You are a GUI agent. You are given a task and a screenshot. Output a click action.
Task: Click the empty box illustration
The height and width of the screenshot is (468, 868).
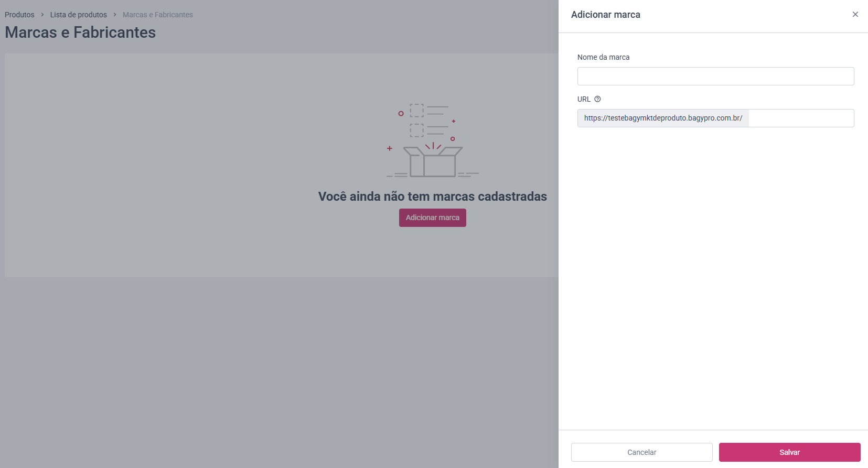coord(433,140)
